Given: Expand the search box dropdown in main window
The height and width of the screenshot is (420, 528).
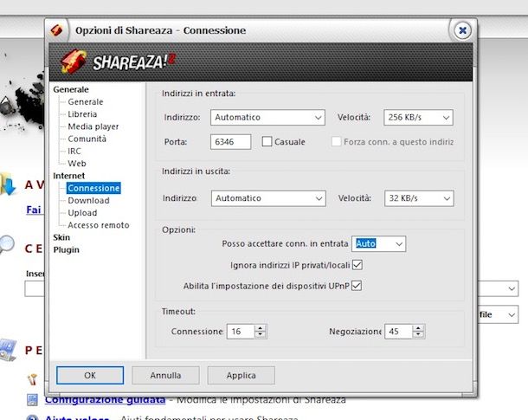Looking at the screenshot, I should coord(512,288).
